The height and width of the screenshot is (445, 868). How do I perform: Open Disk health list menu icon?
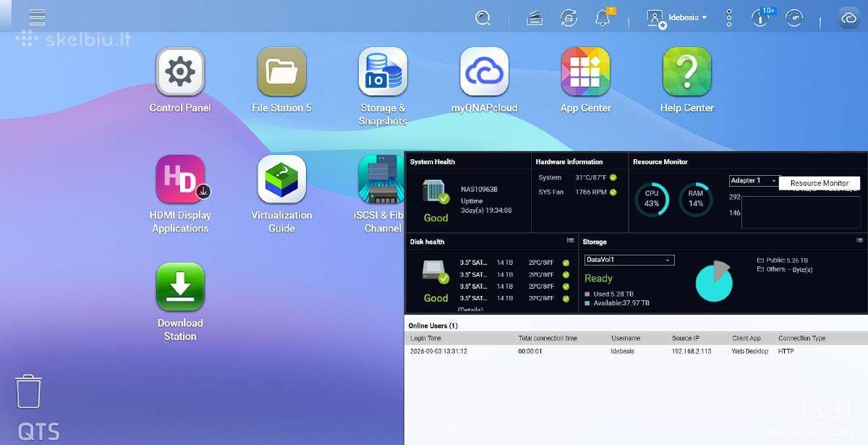click(x=570, y=240)
